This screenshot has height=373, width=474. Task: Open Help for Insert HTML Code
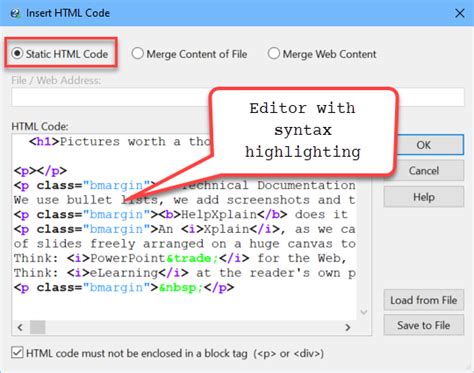click(x=423, y=197)
